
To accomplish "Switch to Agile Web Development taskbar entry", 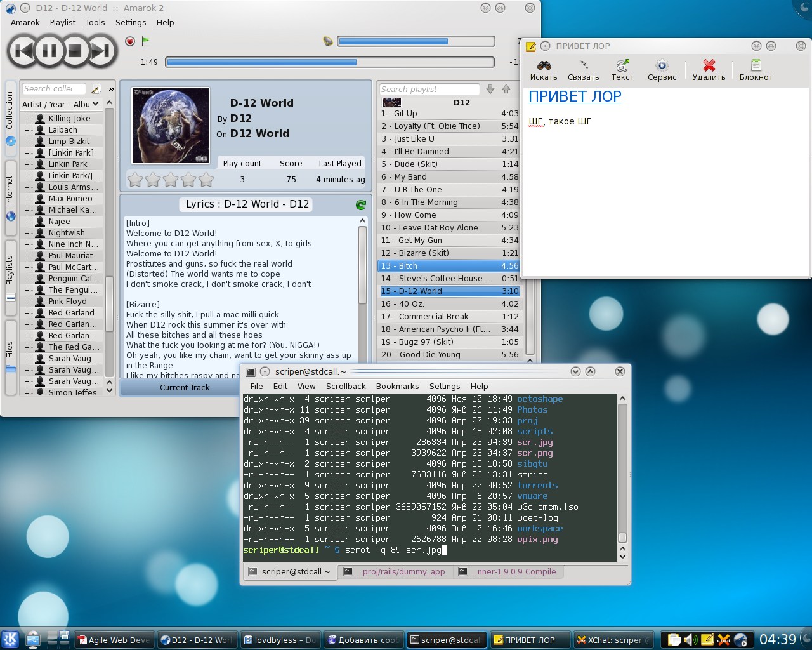I will pyautogui.click(x=114, y=640).
